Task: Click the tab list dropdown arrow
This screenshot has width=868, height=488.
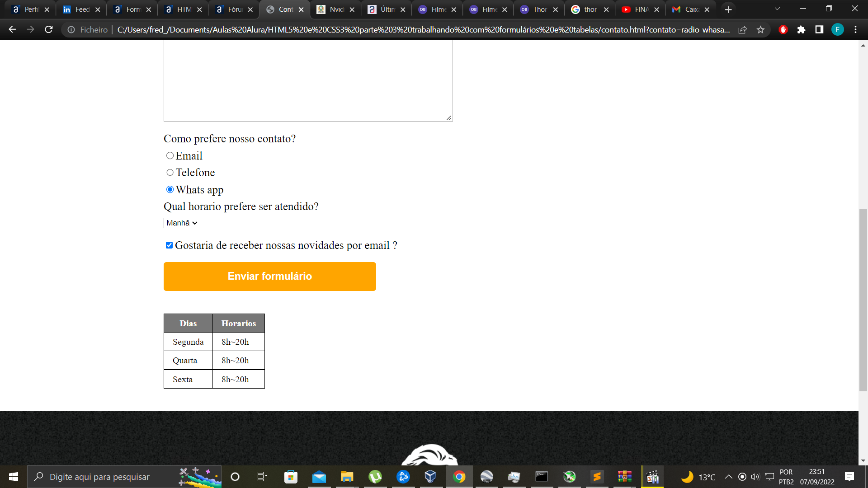Action: pyautogui.click(x=777, y=9)
